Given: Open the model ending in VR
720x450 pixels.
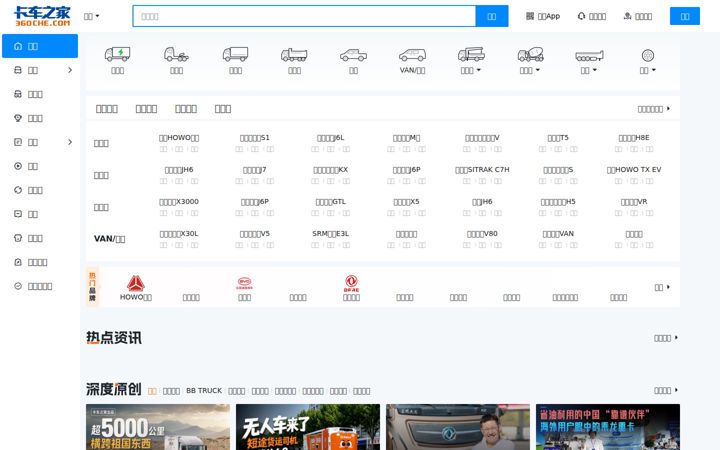Looking at the screenshot, I should point(634,202).
